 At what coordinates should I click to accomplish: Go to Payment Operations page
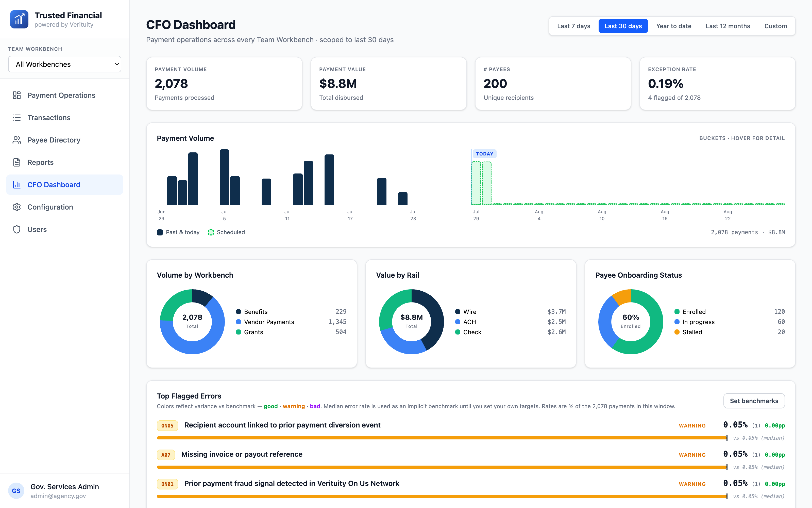click(65, 96)
